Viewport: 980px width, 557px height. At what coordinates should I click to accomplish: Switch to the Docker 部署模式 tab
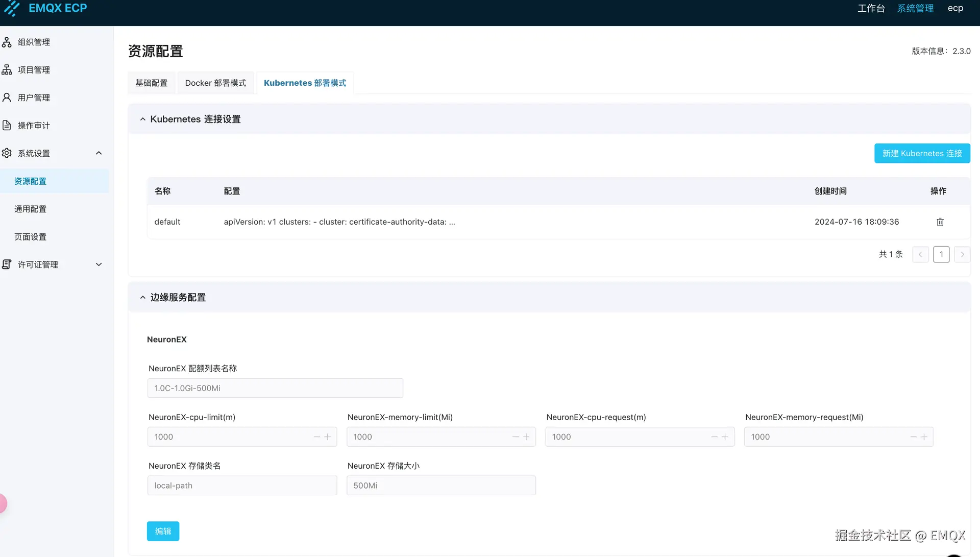point(215,83)
